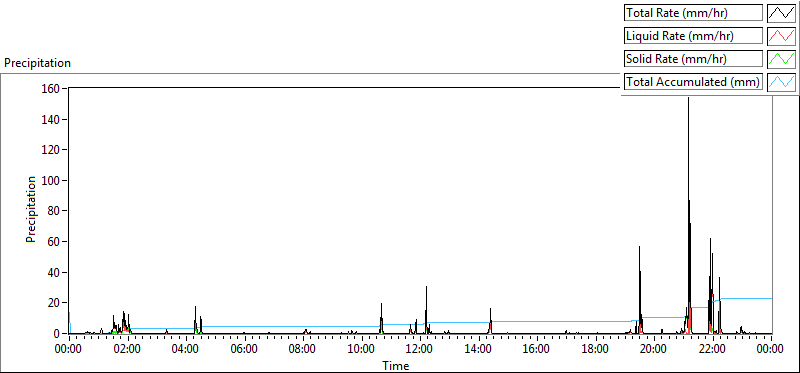Click the Total Rate black line swatch

[781, 13]
